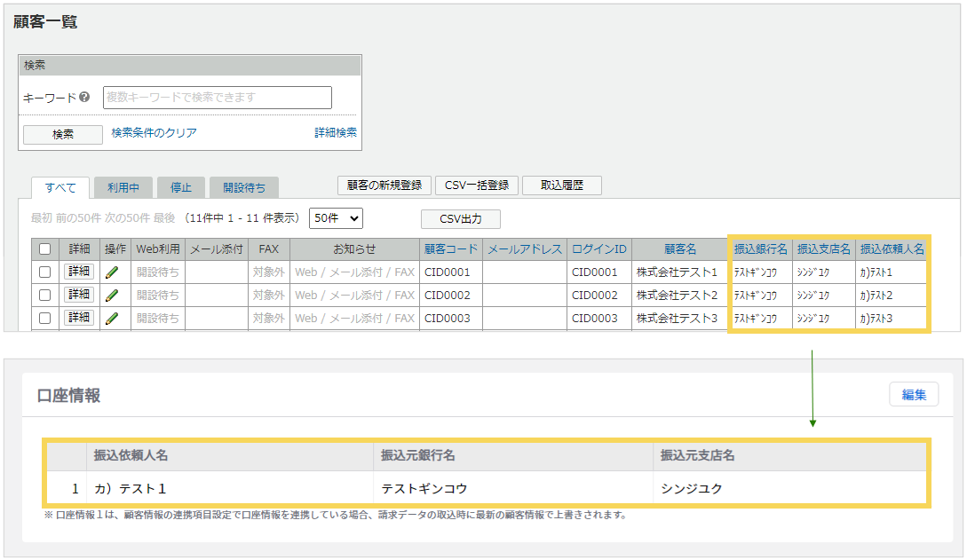Screen dimensions: 967x560
Task: Switch to the 停止 tab
Action: pos(181,188)
